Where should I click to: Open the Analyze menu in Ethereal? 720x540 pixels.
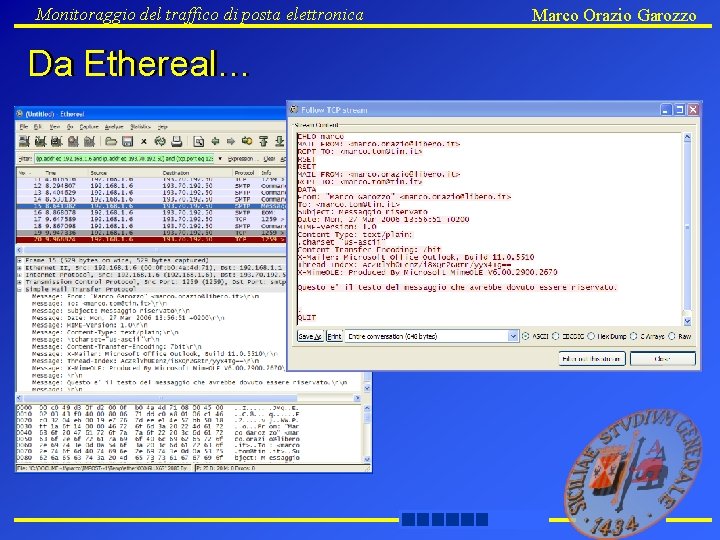click(114, 127)
